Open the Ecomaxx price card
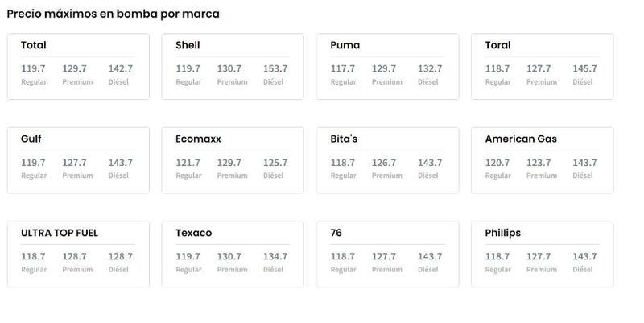The width and height of the screenshot is (644, 323). point(233,160)
